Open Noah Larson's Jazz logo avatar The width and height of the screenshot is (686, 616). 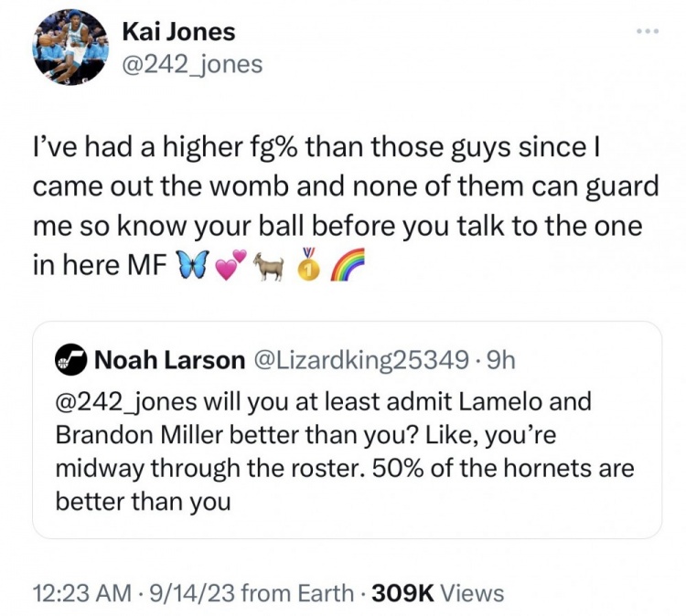(x=70, y=360)
